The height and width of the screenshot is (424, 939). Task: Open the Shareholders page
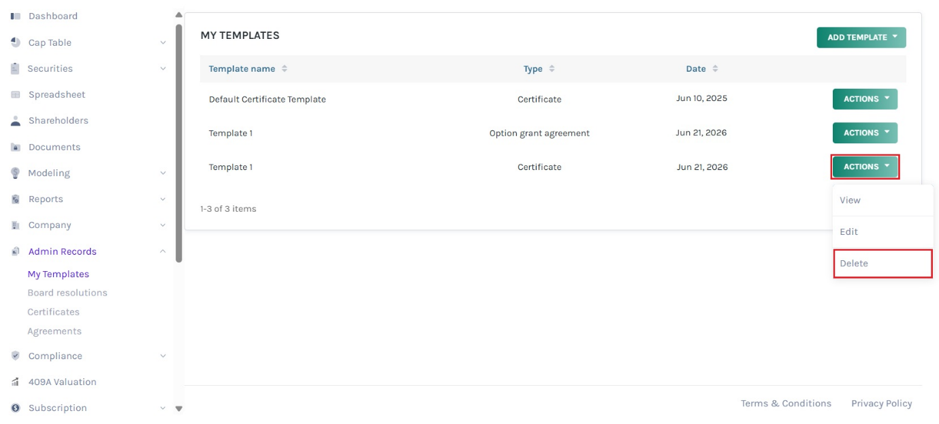pos(58,121)
